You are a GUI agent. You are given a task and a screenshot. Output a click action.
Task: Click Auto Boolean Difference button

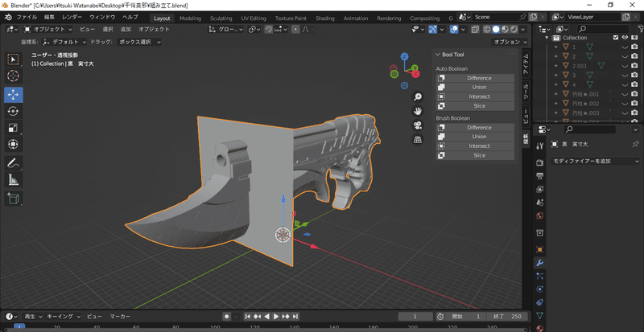pos(475,78)
